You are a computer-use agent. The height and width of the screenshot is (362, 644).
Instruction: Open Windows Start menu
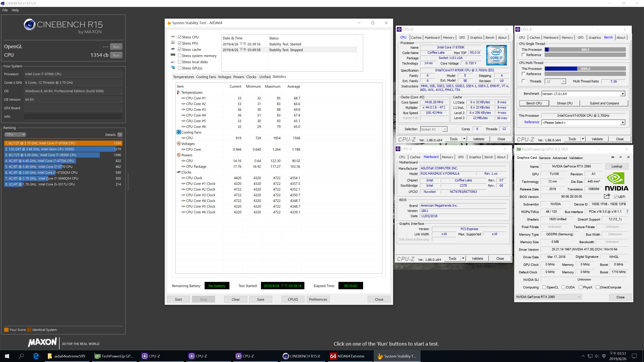coord(7,356)
